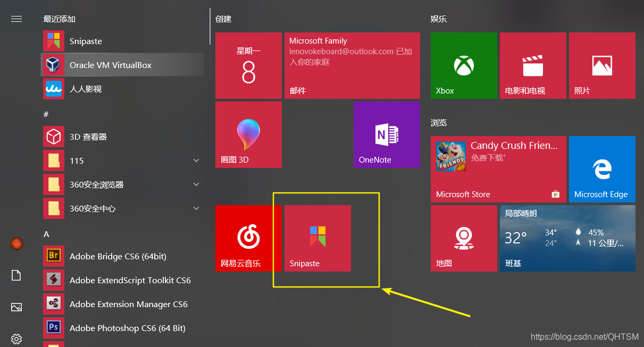Open 3D 查看器 from the app list

(x=122, y=137)
